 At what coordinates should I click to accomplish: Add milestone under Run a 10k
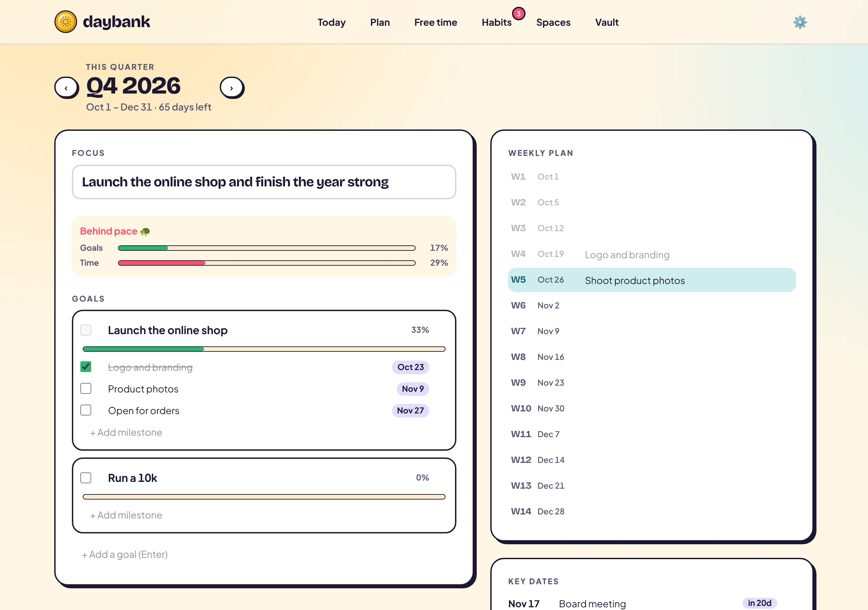[x=126, y=515]
